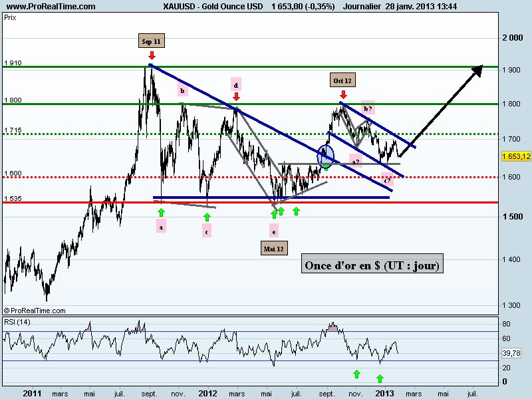Screen dimensions: 532x399
Task: Click the green arrow above label c
Action: click(x=207, y=217)
